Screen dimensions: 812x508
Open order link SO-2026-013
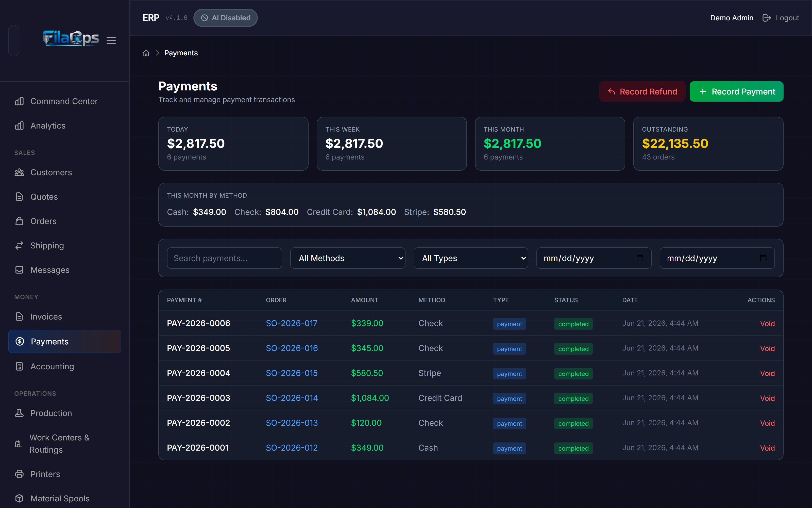coord(292,423)
